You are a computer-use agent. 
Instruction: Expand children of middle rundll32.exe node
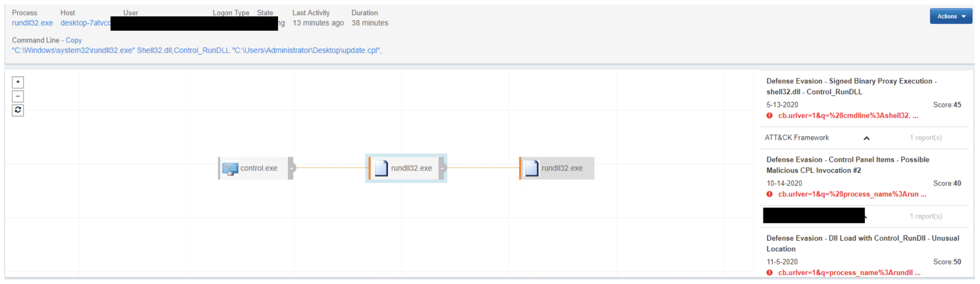click(x=442, y=168)
